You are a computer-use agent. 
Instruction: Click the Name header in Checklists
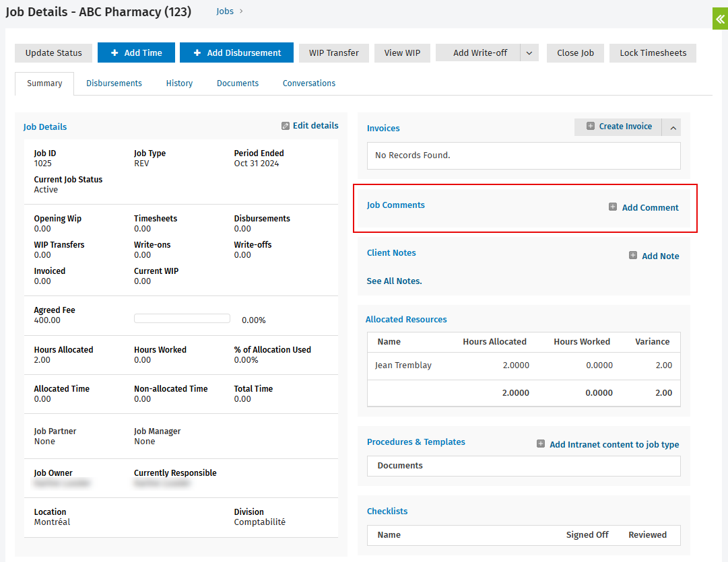pos(389,534)
